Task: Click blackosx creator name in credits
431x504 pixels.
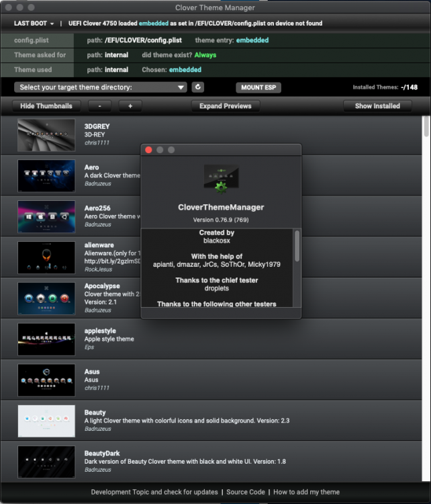Action: (x=217, y=241)
